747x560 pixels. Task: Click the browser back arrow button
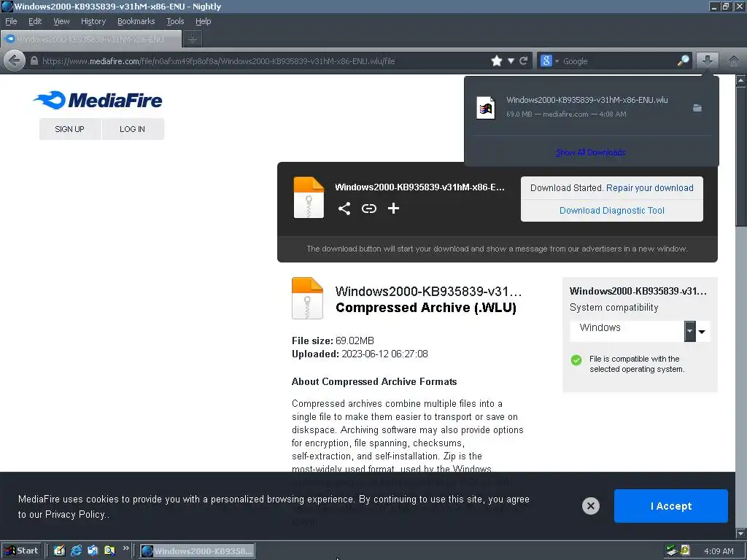[15, 61]
